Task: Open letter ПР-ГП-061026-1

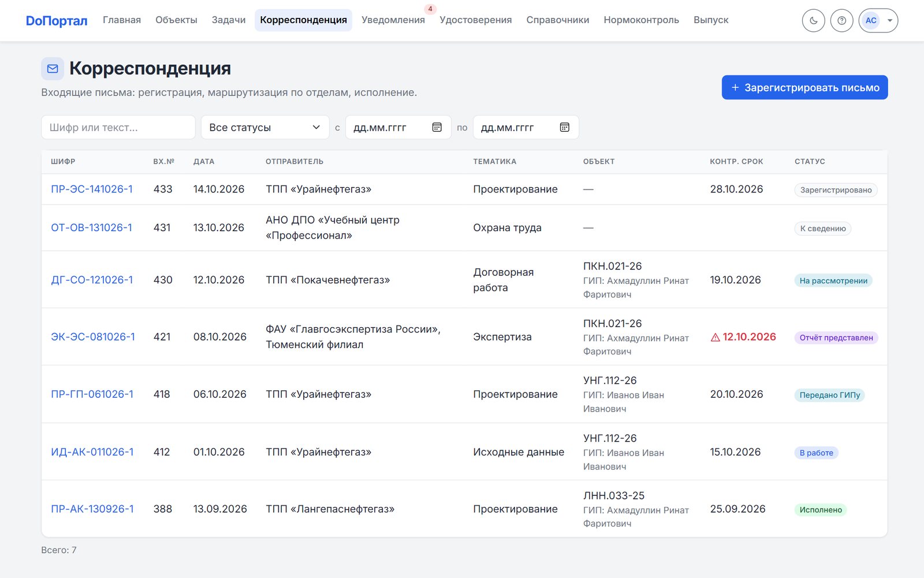Action: click(x=92, y=394)
